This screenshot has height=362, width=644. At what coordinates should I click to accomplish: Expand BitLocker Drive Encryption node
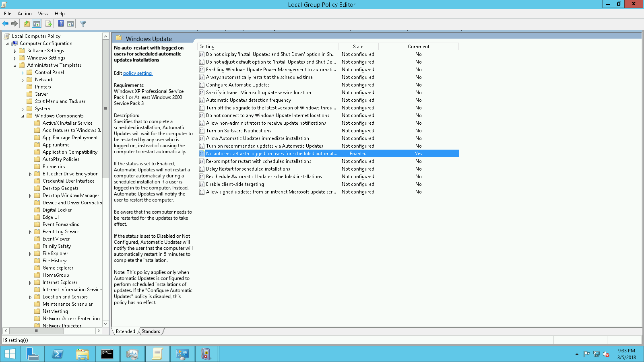coord(30,174)
